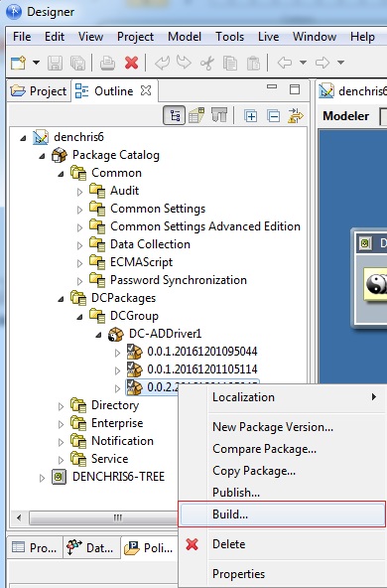Click the Collapse All icon

click(274, 116)
